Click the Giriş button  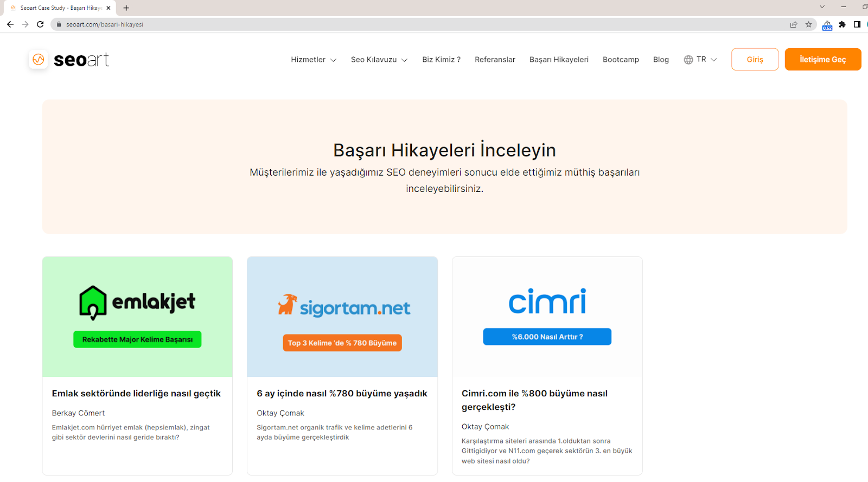[755, 60]
